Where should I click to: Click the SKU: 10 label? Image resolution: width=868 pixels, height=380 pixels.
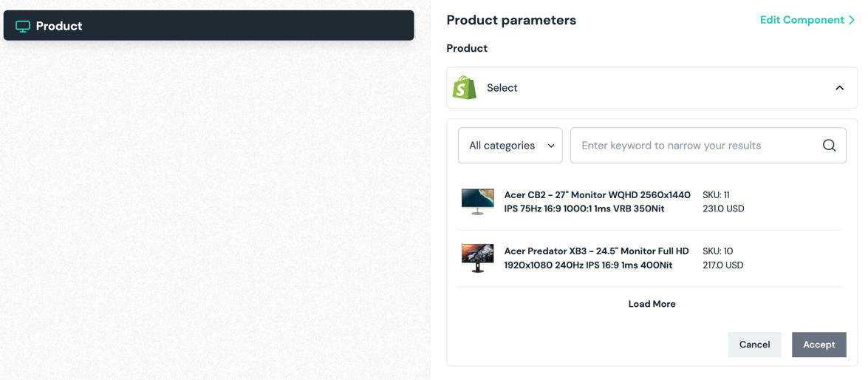click(x=717, y=251)
